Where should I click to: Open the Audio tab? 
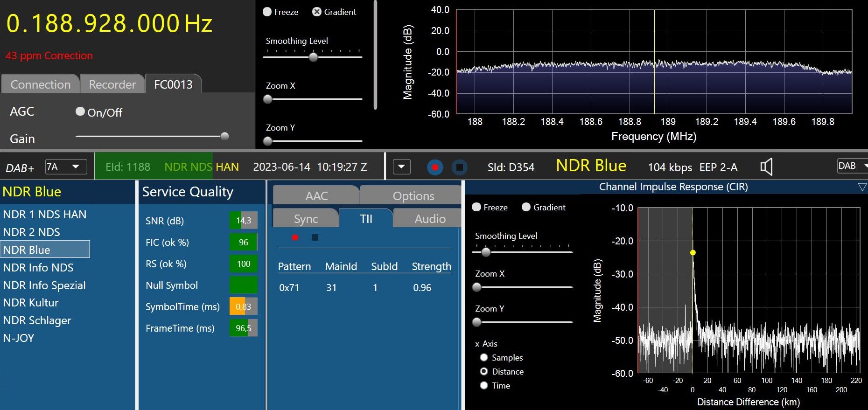coord(430,219)
